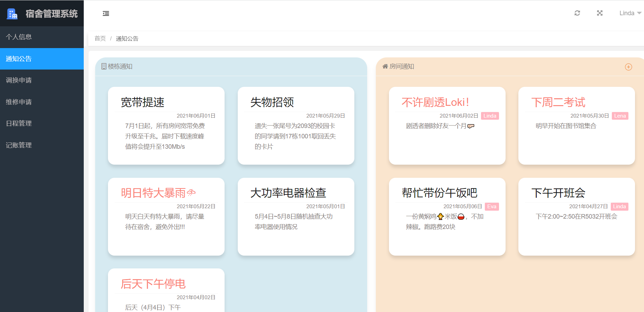Click the home icon beside 房间通知
The width and height of the screenshot is (644, 312).
385,66
